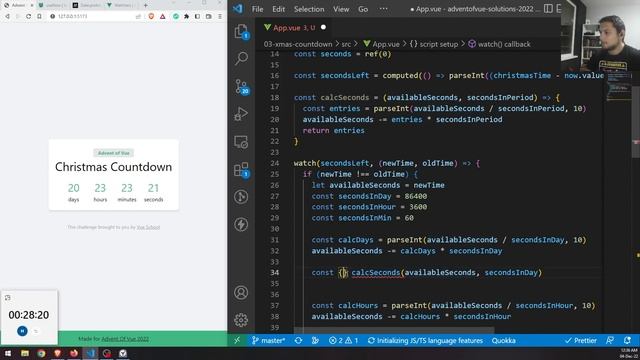
Task: Open Problems panel via errors and warnings count
Action: click(344, 340)
